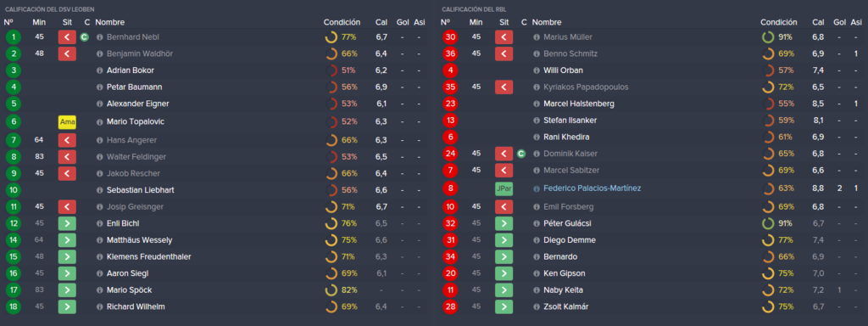Click the info icon beside Zsolt Kalmár

(537, 306)
